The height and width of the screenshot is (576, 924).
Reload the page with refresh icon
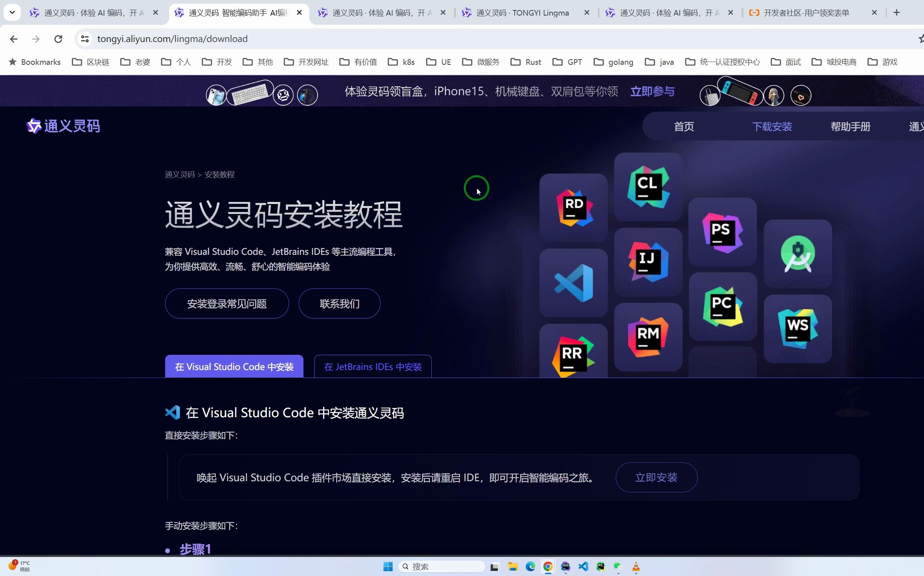point(58,39)
